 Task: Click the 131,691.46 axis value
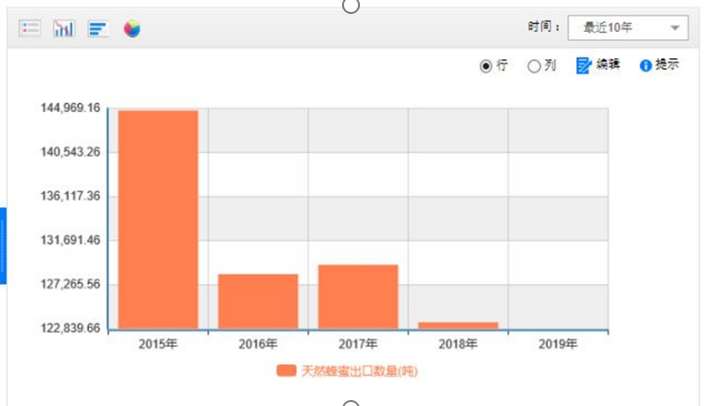pyautogui.click(x=70, y=240)
